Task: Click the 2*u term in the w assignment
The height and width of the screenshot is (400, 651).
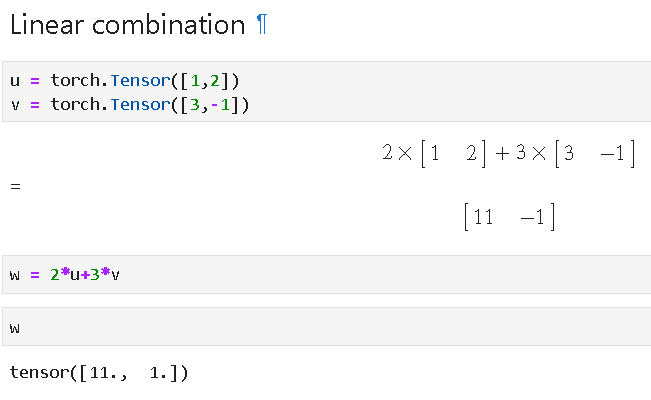Action: (67, 275)
